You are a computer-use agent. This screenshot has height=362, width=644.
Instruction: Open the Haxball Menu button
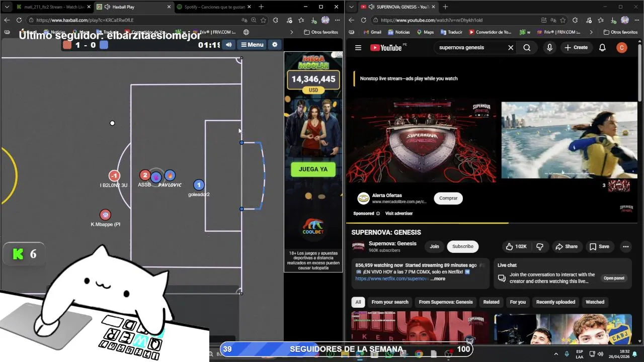[252, 45]
